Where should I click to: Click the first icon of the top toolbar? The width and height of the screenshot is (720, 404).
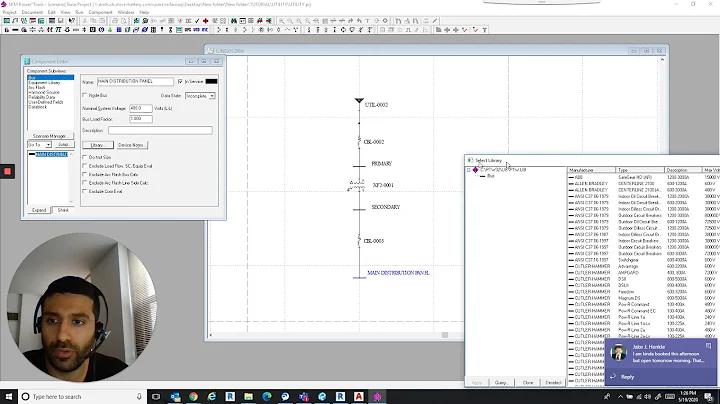(x=6, y=21)
